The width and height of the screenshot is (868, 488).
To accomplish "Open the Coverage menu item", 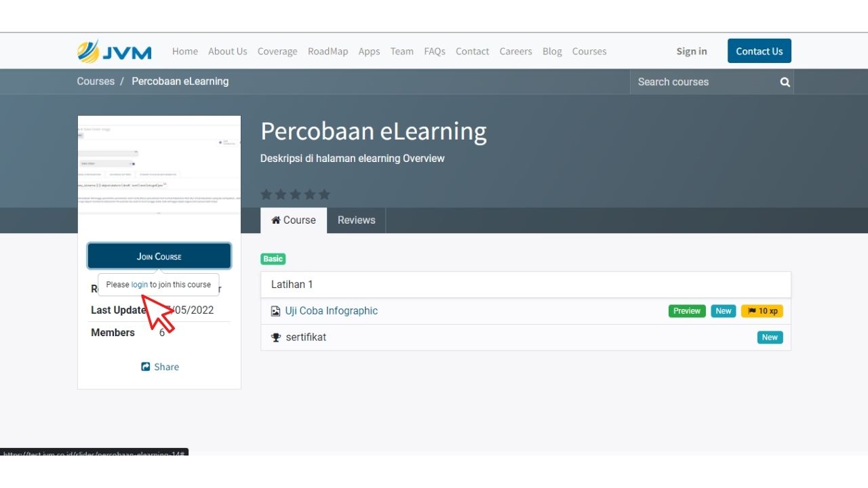I will 277,52.
